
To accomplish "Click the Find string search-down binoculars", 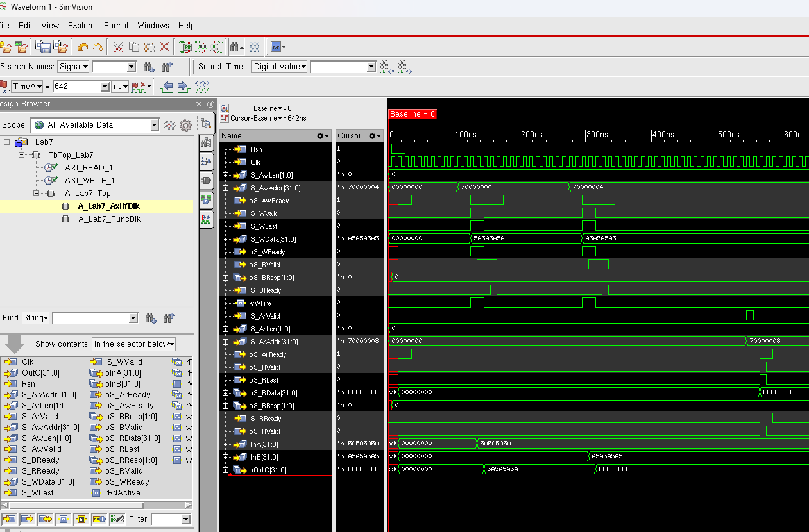I will [150, 318].
